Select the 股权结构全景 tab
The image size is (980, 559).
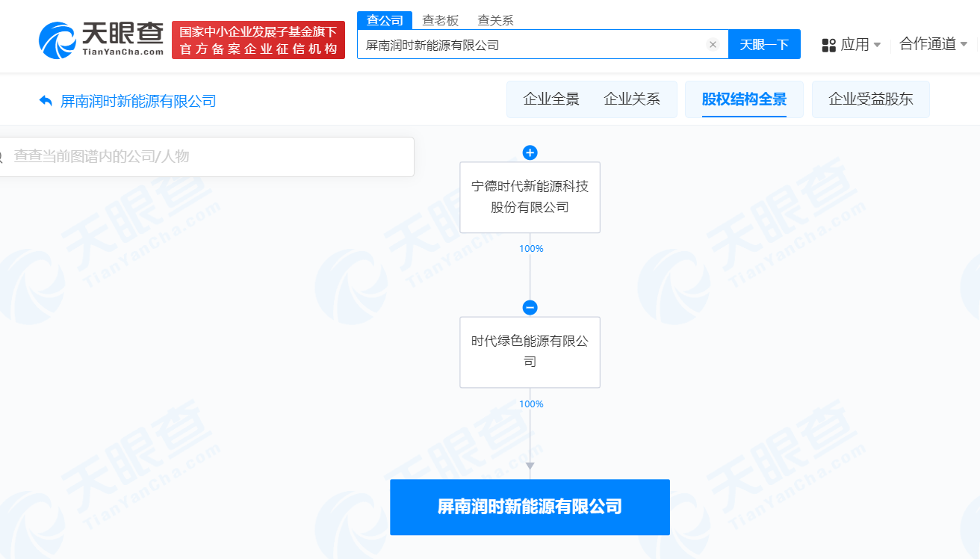744,99
